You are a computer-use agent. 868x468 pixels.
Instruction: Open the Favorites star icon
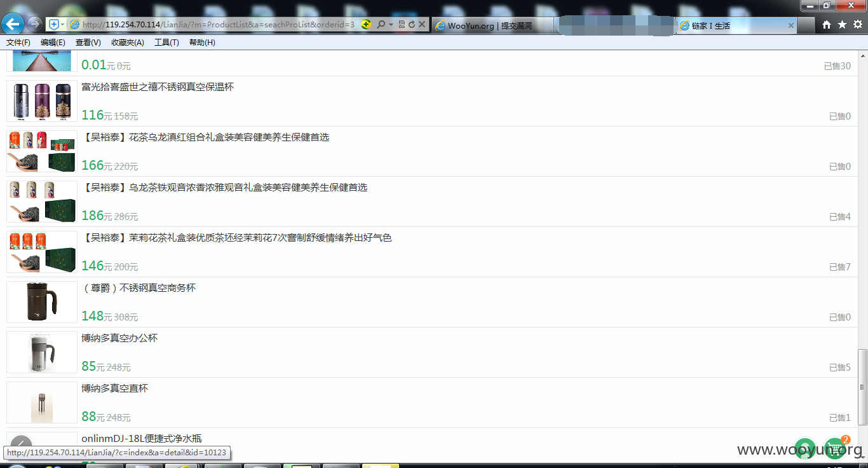pos(842,24)
